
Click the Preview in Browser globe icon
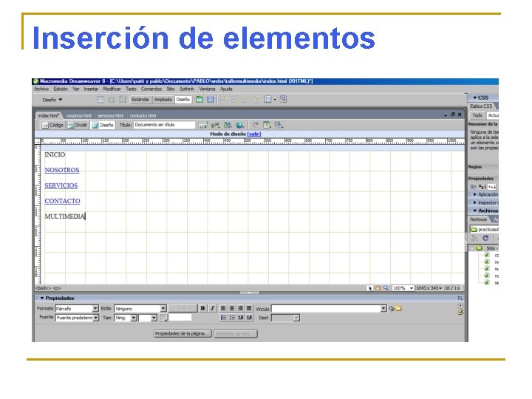click(x=240, y=125)
